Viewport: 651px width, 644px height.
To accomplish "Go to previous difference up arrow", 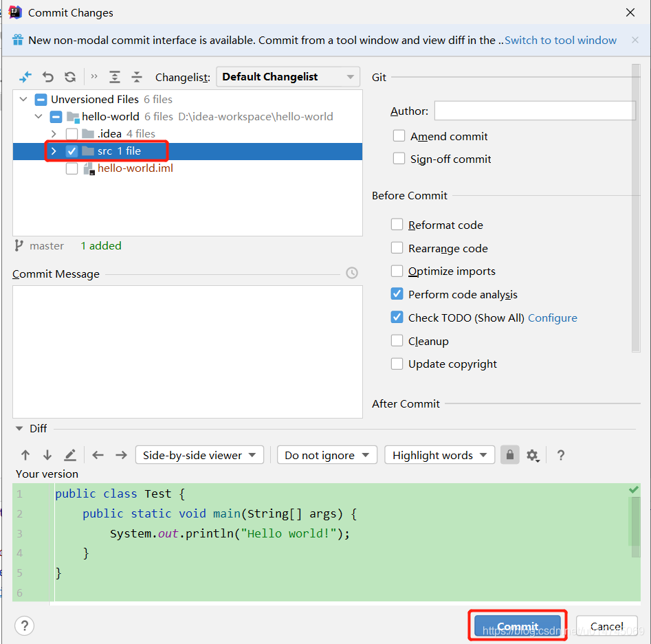I will tap(25, 455).
